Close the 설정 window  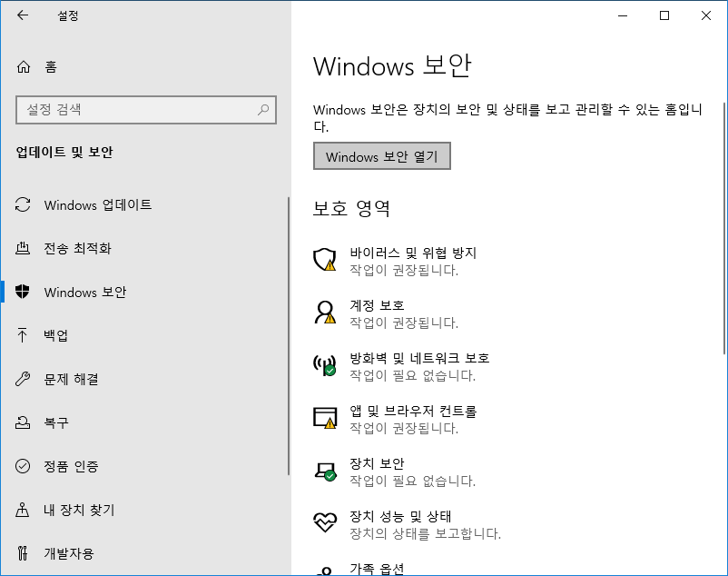(x=706, y=15)
